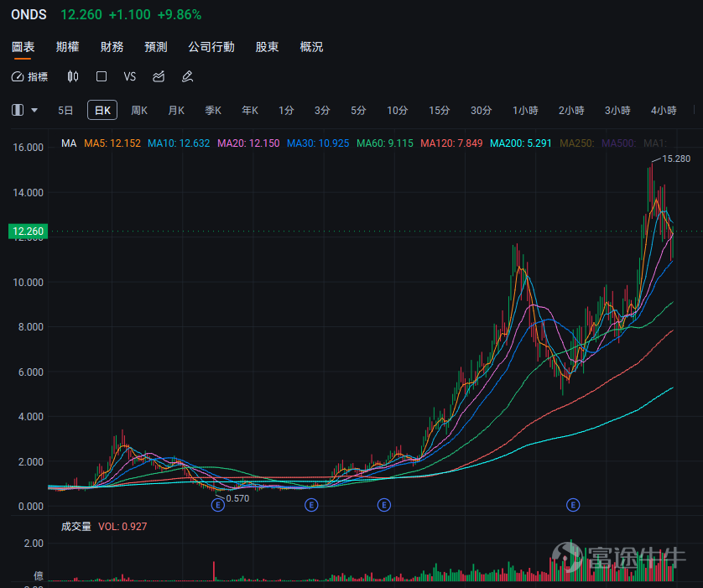Open chart layout split icon

(x=18, y=110)
